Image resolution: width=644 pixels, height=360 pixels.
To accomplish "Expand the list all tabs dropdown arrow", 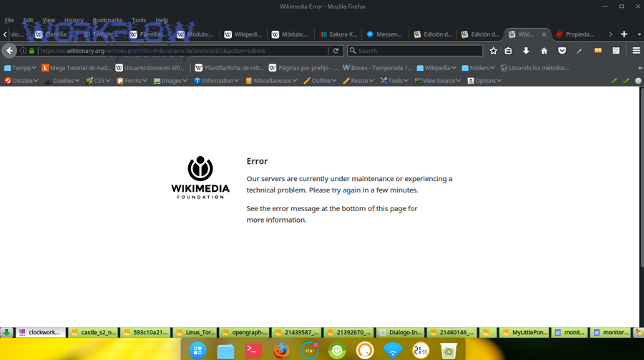I will click(x=639, y=34).
